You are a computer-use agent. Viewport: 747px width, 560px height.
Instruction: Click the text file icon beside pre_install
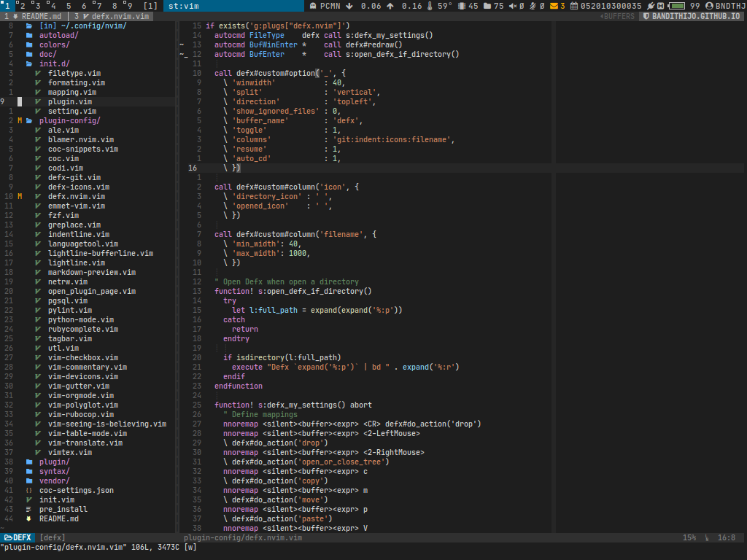coord(29,510)
